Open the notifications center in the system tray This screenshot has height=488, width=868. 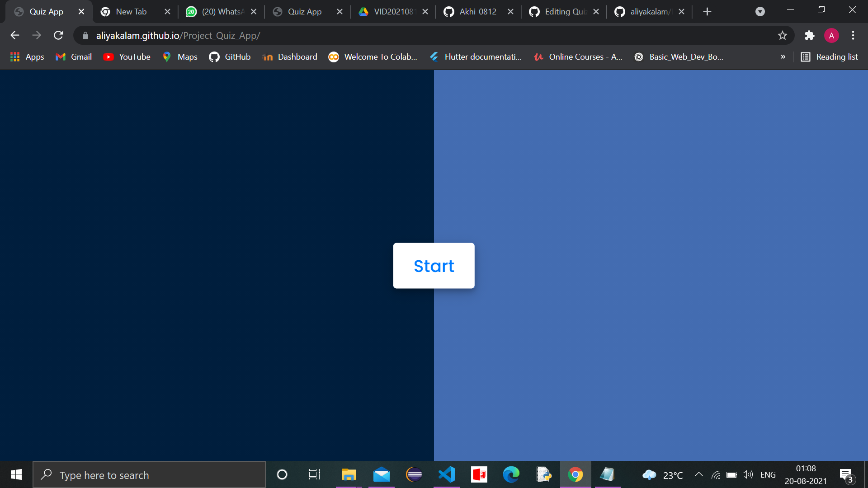[846, 474]
